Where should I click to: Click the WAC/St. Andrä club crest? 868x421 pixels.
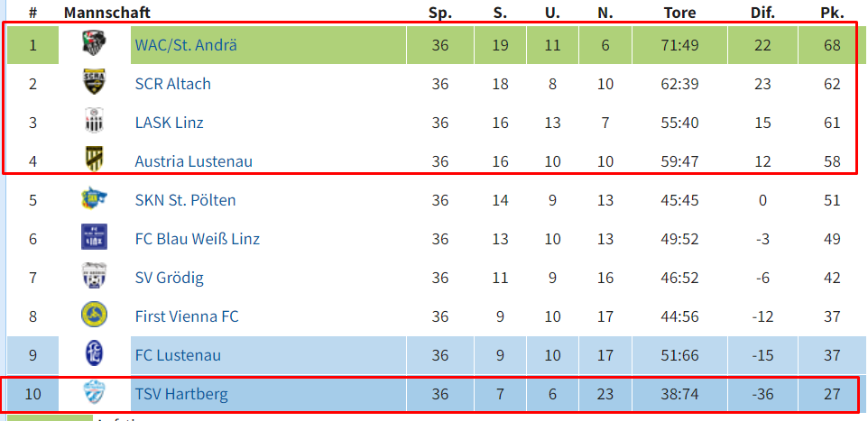(94, 43)
